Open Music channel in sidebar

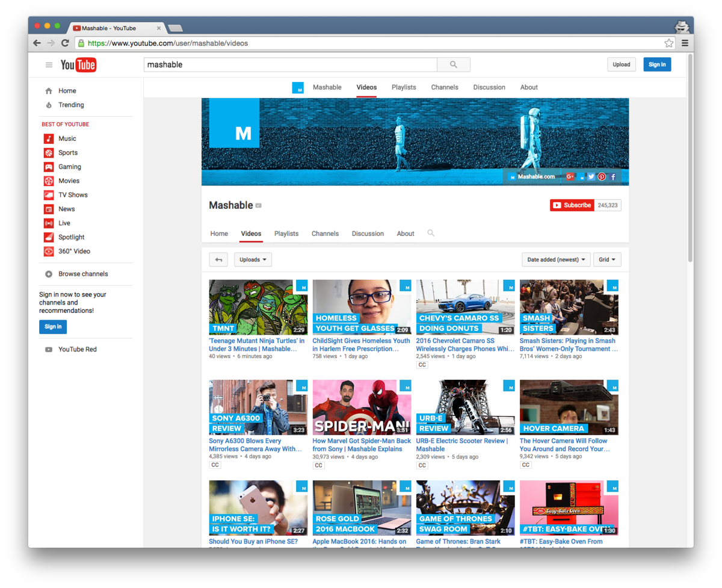click(x=67, y=138)
